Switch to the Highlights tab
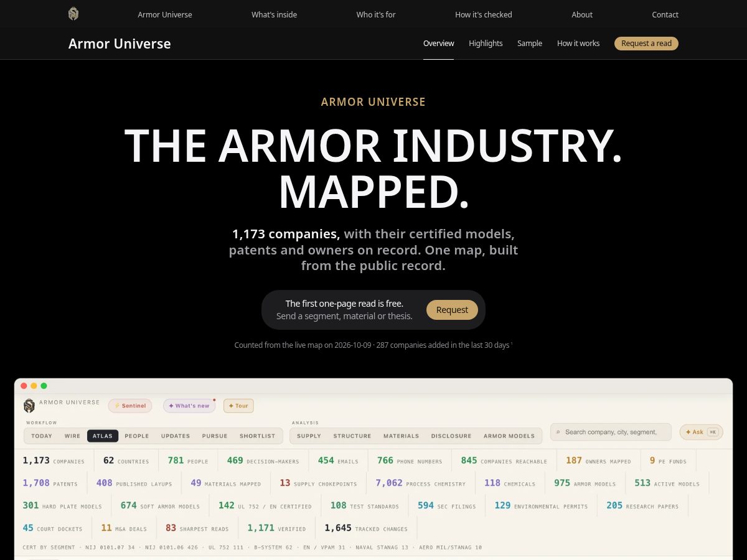The image size is (747, 560). tap(486, 44)
